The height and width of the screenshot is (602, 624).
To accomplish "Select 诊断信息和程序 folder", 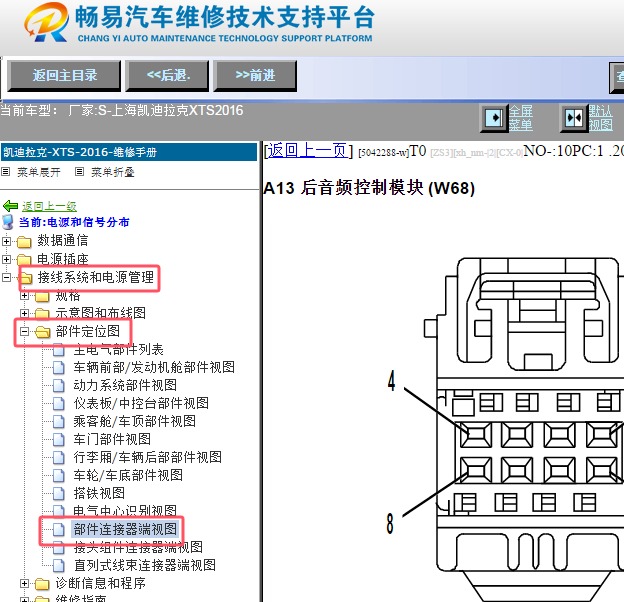I will pyautogui.click(x=101, y=583).
